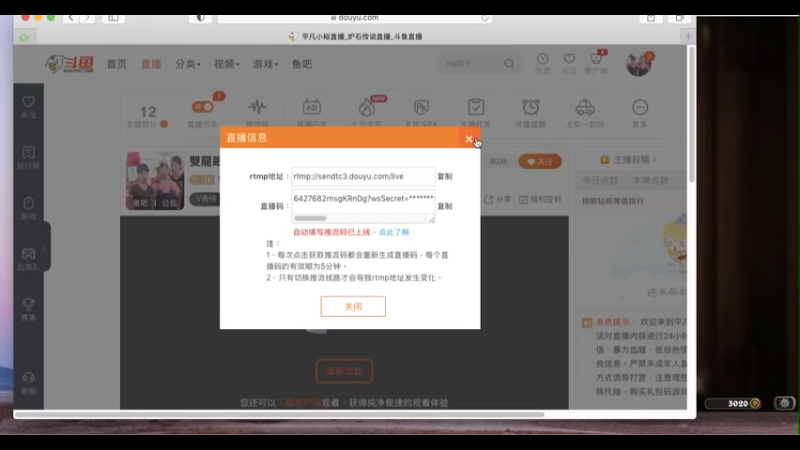Copy the rtmp address with 复制
This screenshot has height=450, width=800.
pyautogui.click(x=444, y=176)
